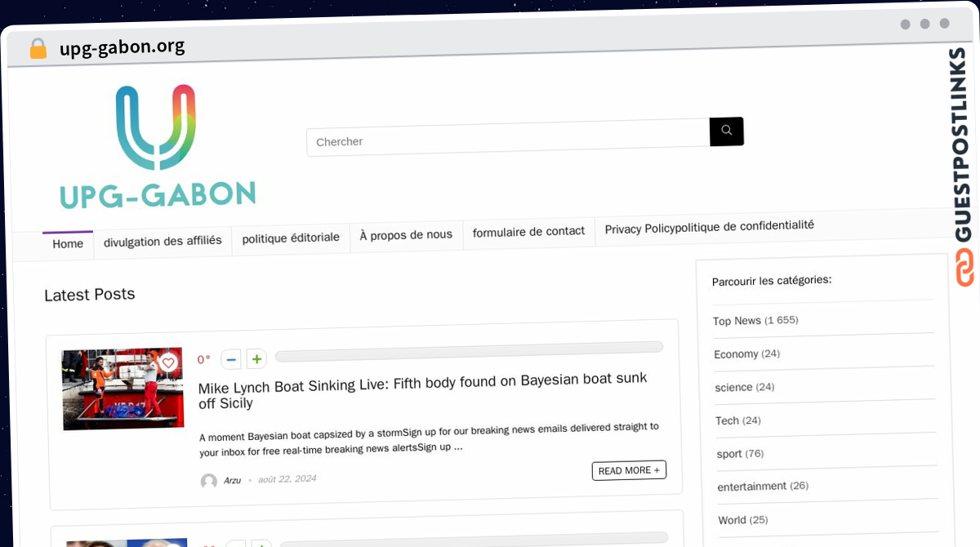Click the padlock icon in address bar

click(38, 49)
